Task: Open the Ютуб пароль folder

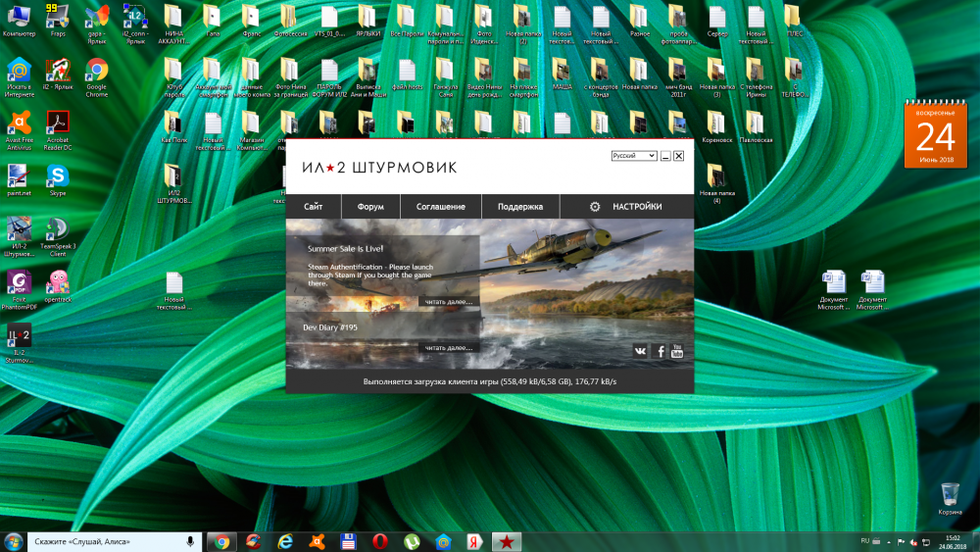Action: click(x=173, y=76)
